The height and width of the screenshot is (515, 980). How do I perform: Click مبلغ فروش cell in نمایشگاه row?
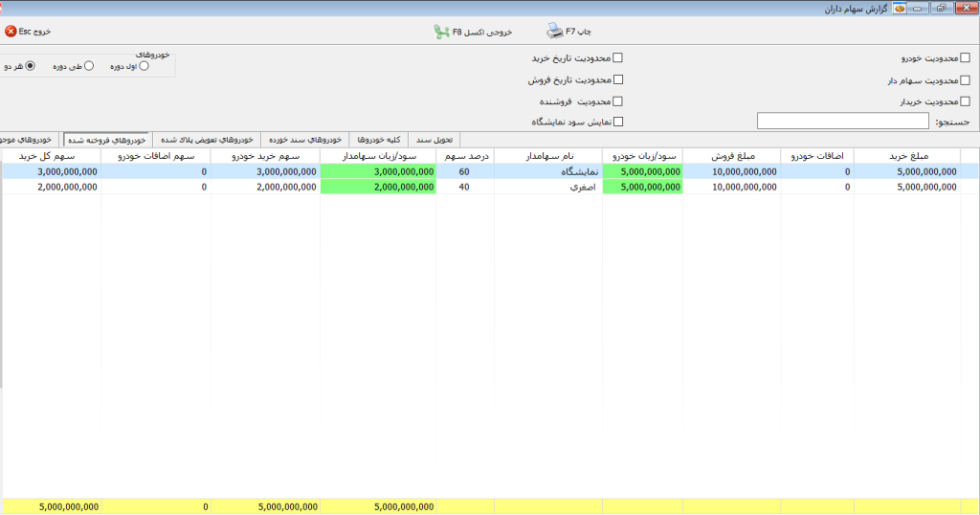(732, 171)
